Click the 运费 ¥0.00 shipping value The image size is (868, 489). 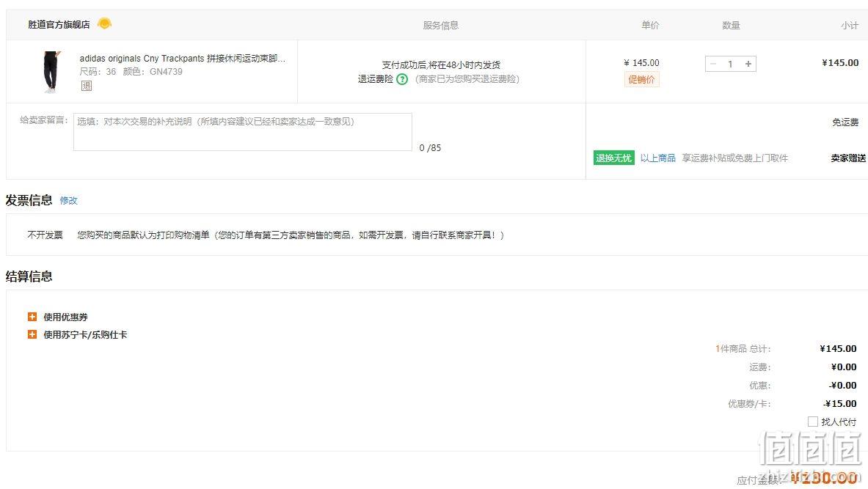pyautogui.click(x=844, y=367)
